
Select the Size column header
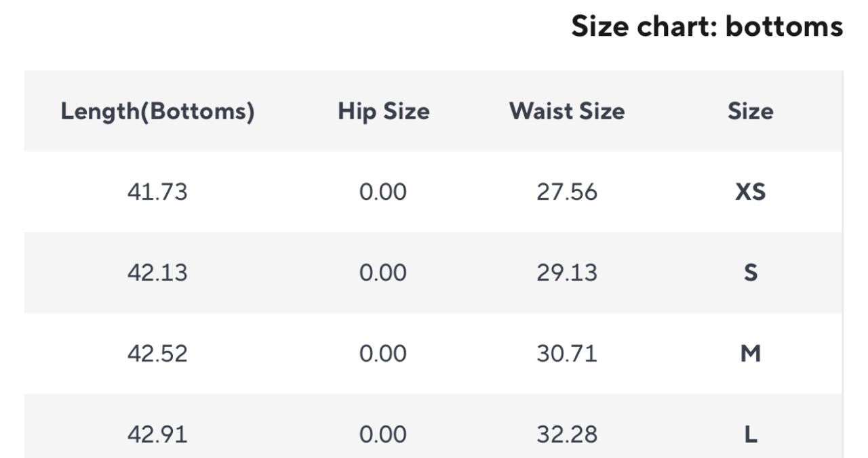pos(750,111)
